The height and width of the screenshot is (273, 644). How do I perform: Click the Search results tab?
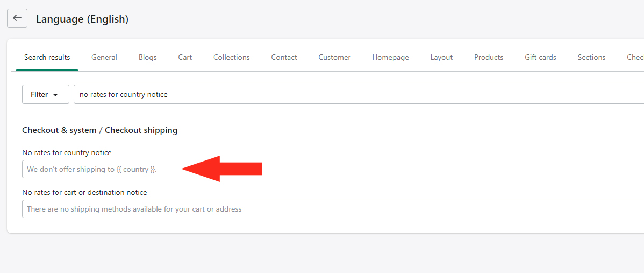coord(47,58)
